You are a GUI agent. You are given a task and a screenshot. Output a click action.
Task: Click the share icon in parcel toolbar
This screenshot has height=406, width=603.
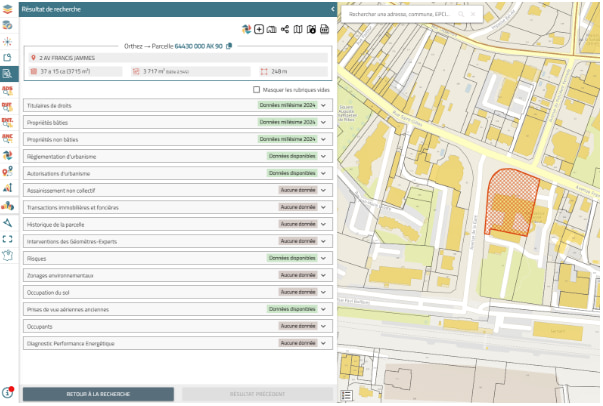point(285,30)
